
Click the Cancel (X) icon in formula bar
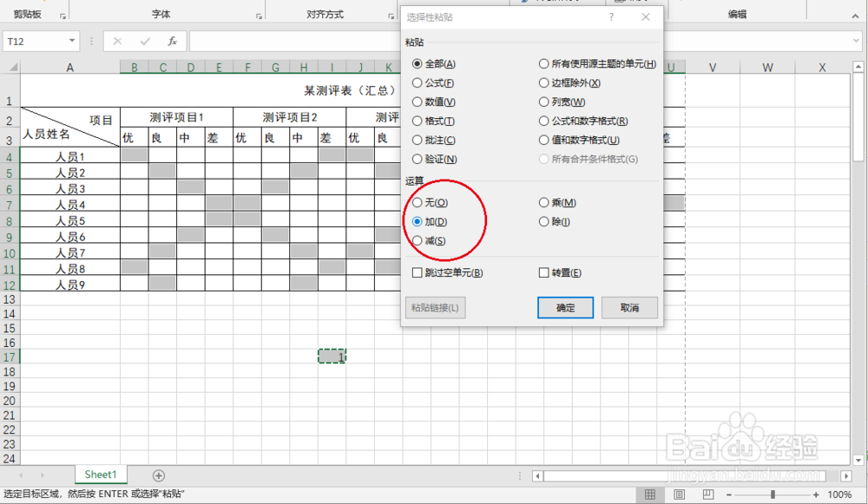(115, 40)
